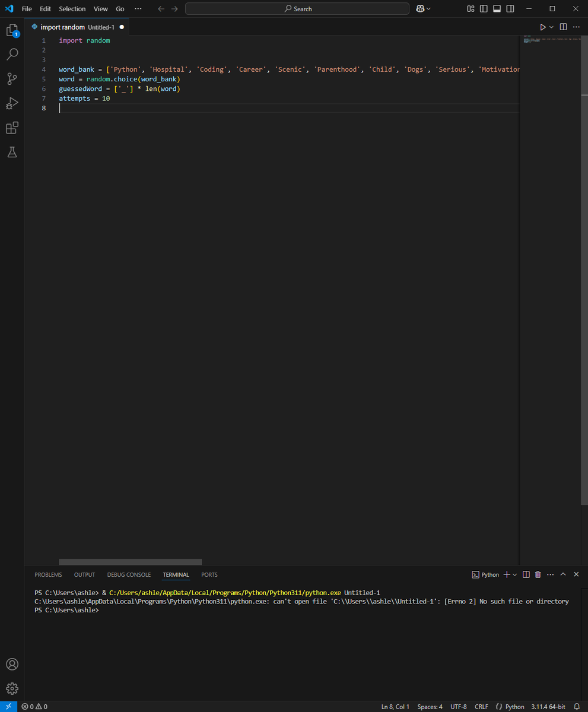Open notifications bell in status bar

[x=577, y=707]
